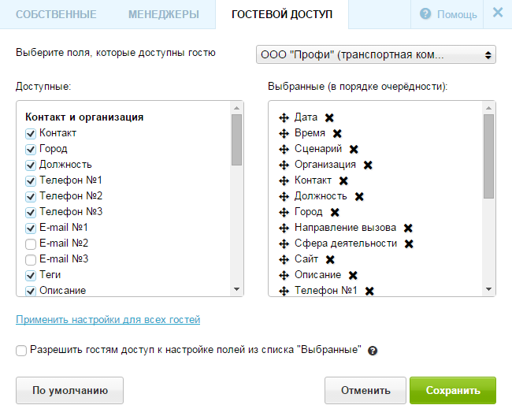Remove Телефон №1 from selected list
The image size is (512, 420).
pos(369,291)
